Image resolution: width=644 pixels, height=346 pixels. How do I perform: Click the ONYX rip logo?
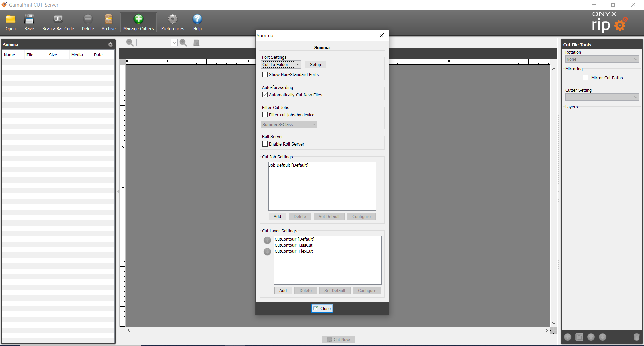pyautogui.click(x=609, y=22)
